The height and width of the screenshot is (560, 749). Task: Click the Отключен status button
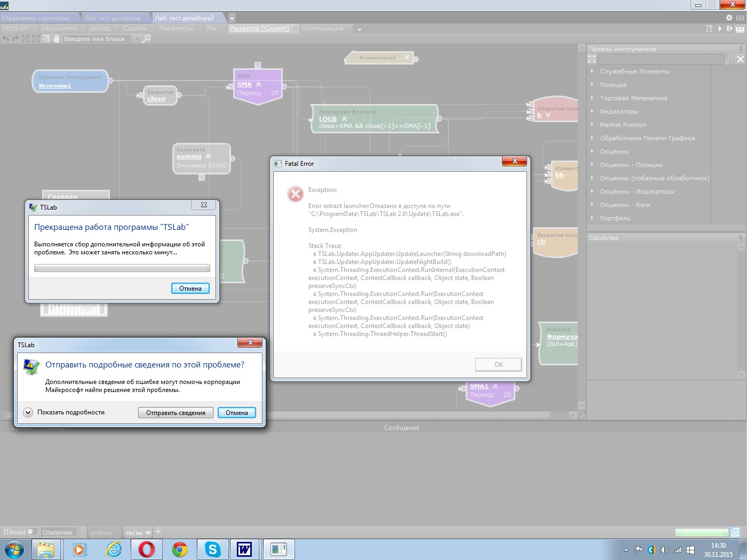(x=58, y=532)
